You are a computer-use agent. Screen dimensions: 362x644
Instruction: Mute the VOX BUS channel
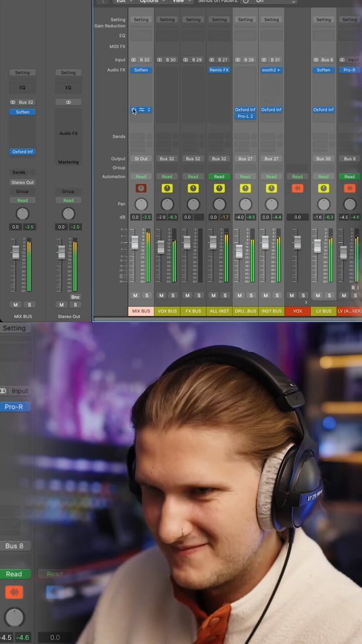(161, 296)
